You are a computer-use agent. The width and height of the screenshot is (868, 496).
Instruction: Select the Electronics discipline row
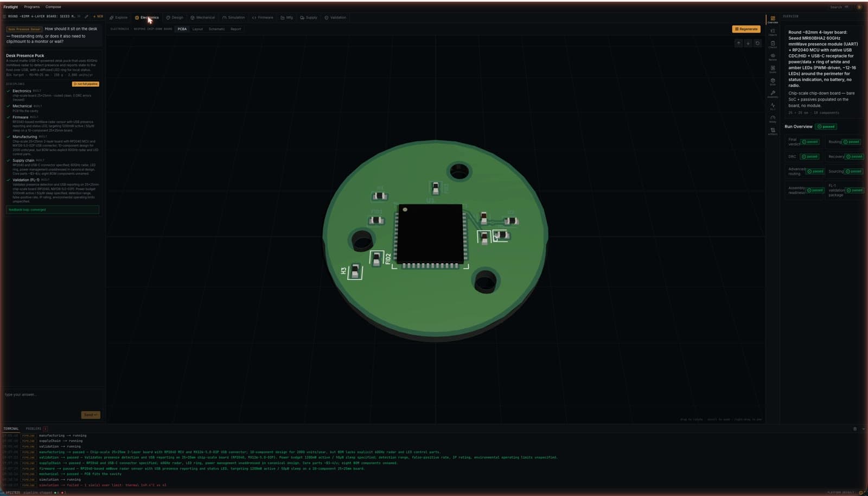click(x=53, y=95)
